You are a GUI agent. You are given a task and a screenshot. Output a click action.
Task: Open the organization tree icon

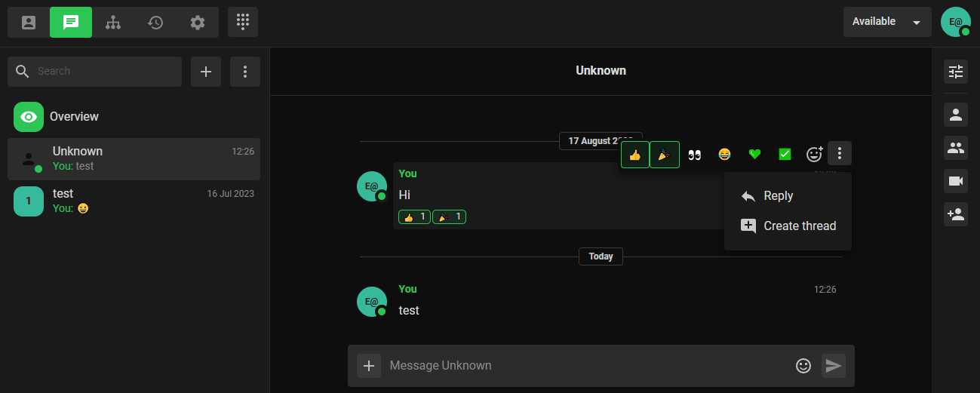click(113, 22)
